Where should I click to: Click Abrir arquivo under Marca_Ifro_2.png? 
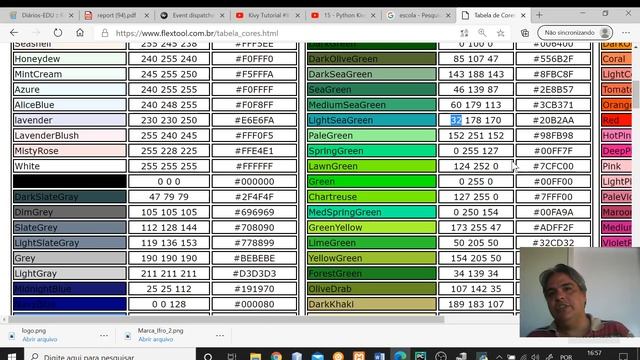click(x=156, y=339)
